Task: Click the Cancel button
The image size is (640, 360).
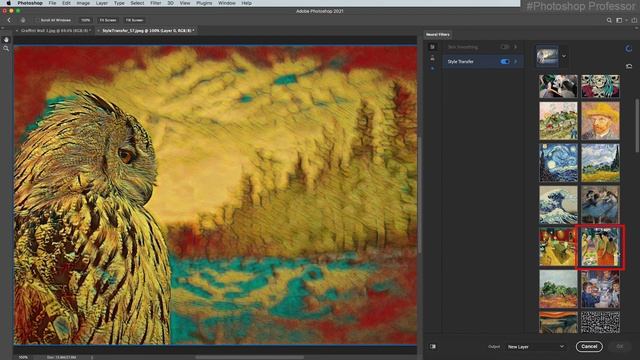Action: 589,347
